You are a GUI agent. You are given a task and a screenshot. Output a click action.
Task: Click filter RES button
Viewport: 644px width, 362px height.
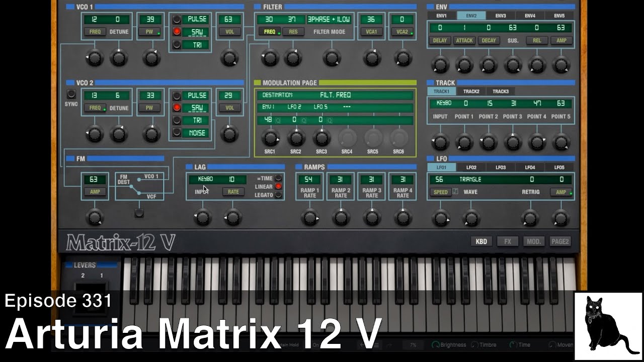pyautogui.click(x=293, y=32)
